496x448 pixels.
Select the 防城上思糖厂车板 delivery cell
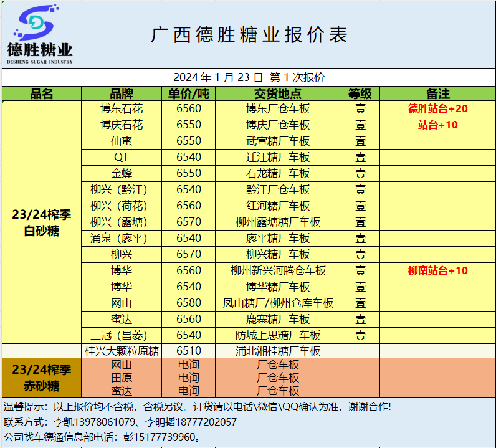[278, 335]
